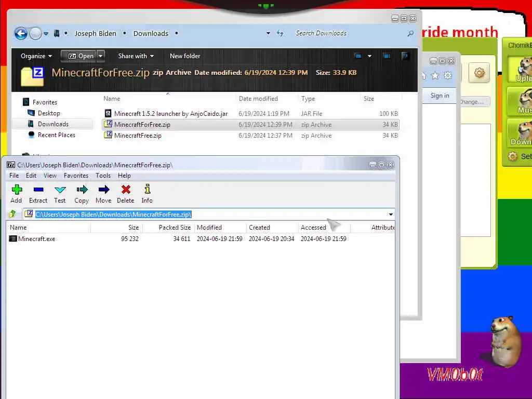Go up one folder level in 7-Zip
Image resolution: width=532 pixels, height=399 pixels.
pyautogui.click(x=13, y=214)
